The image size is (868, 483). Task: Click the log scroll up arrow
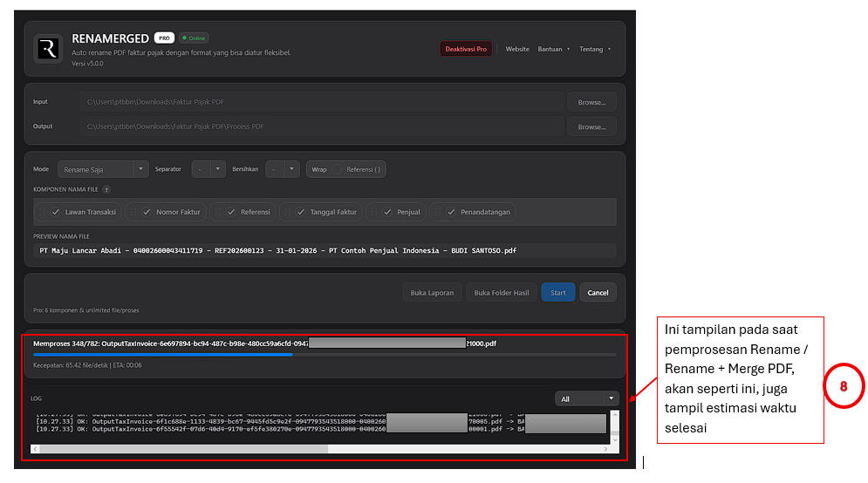point(614,414)
